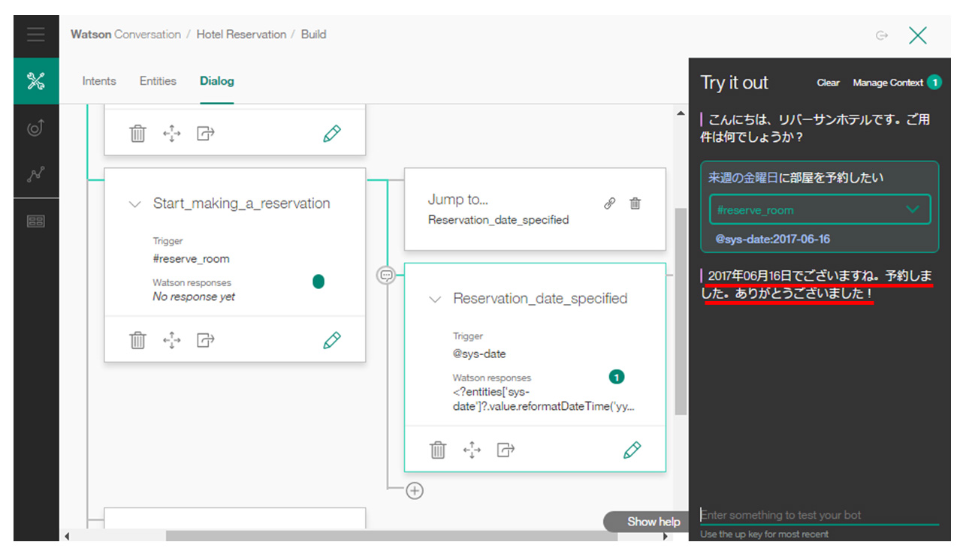
Task: Click the Start_making_a_reservation node title
Action: point(241,203)
